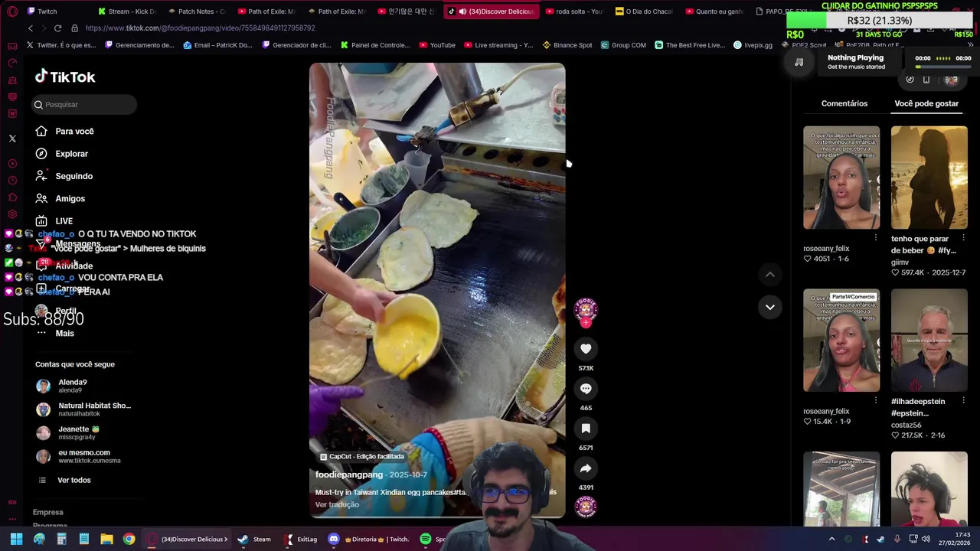Click the TikTok URL address bar
The image size is (980, 551).
click(x=200, y=28)
